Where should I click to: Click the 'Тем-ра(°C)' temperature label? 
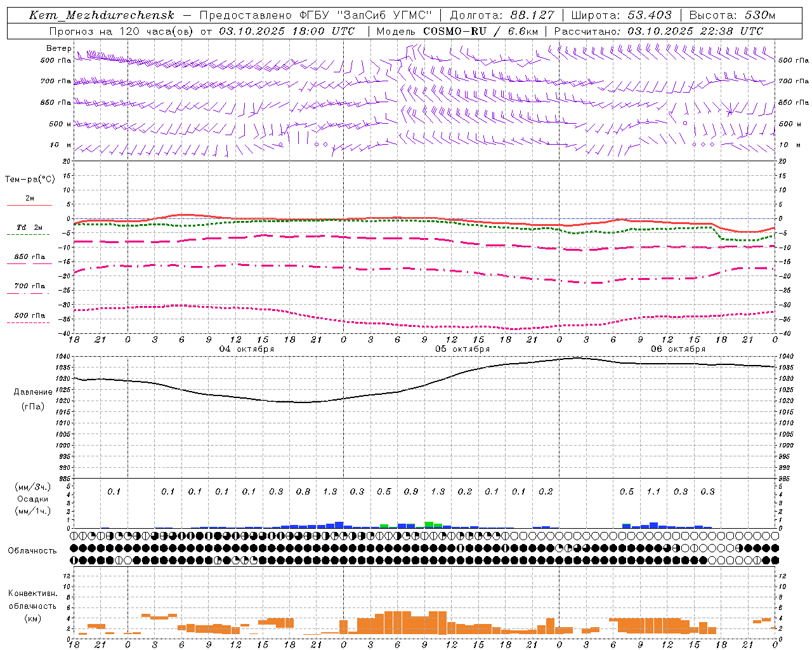tap(30, 180)
